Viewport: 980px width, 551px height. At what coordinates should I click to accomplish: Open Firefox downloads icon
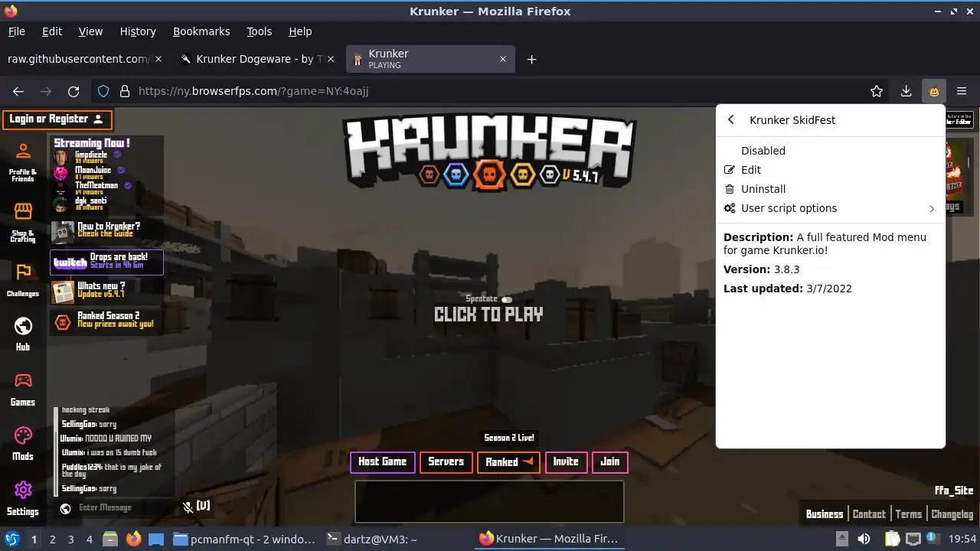pos(906,91)
